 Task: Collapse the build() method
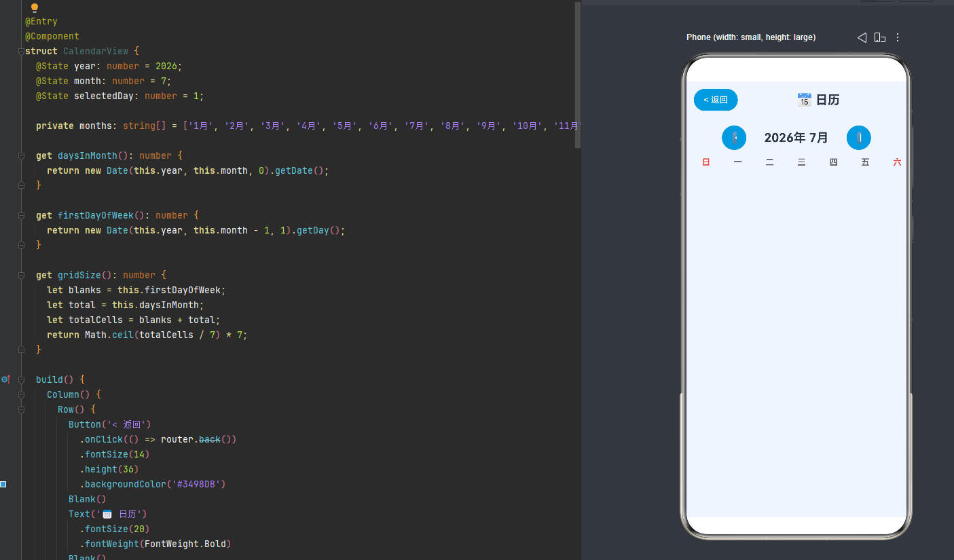click(21, 379)
